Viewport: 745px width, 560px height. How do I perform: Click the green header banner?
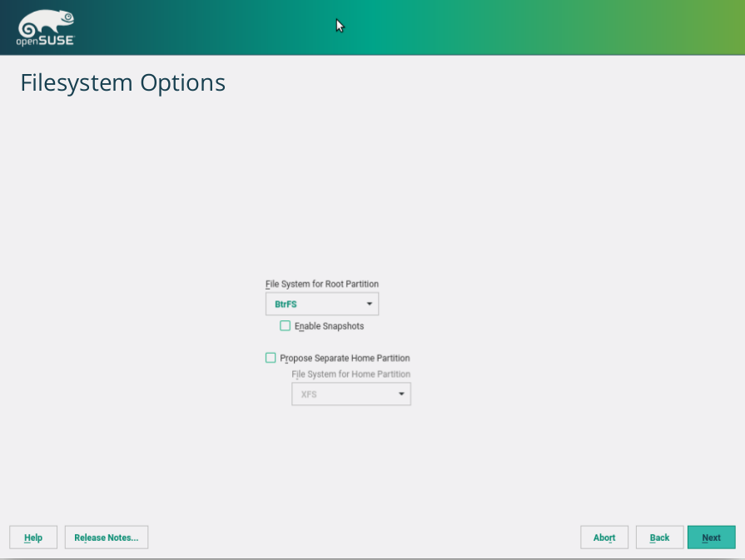pyautogui.click(x=499, y=27)
